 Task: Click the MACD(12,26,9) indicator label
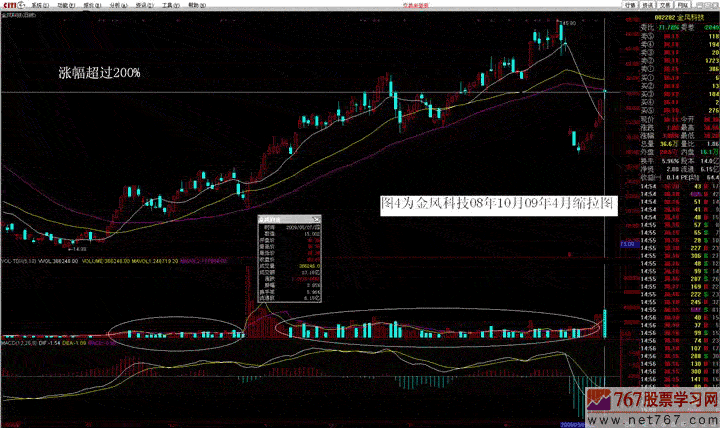[17, 343]
